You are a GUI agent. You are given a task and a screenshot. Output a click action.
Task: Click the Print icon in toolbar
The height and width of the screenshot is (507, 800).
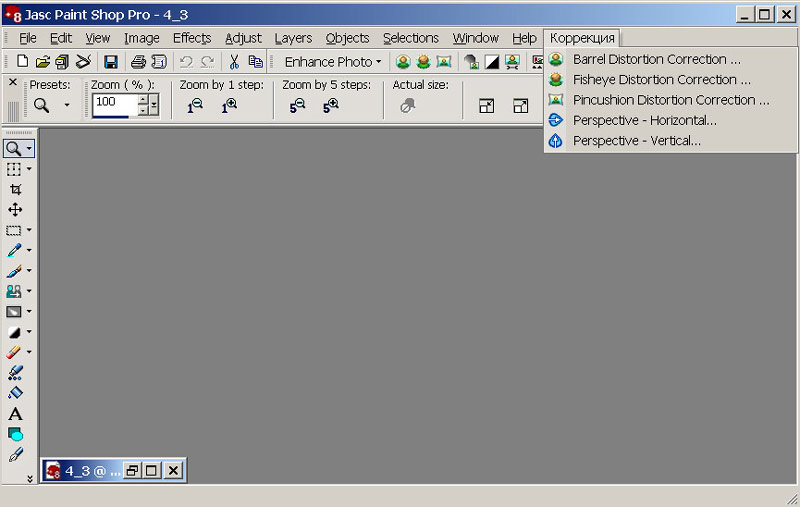coord(139,62)
